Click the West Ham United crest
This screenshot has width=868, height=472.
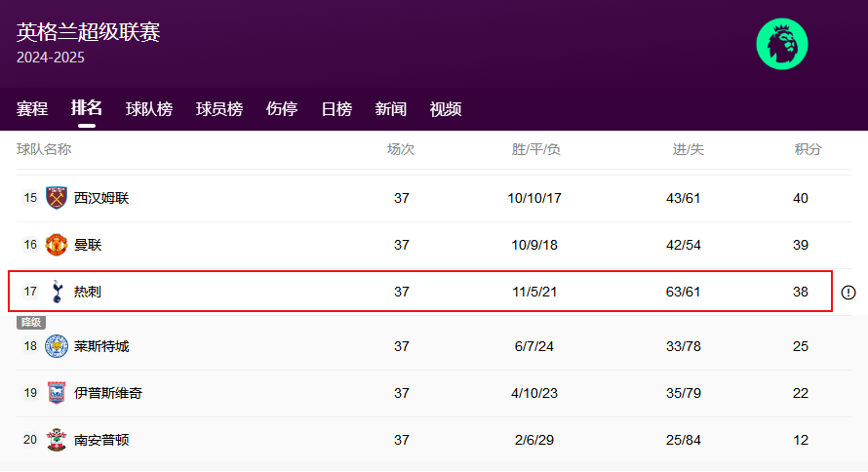click(58, 198)
